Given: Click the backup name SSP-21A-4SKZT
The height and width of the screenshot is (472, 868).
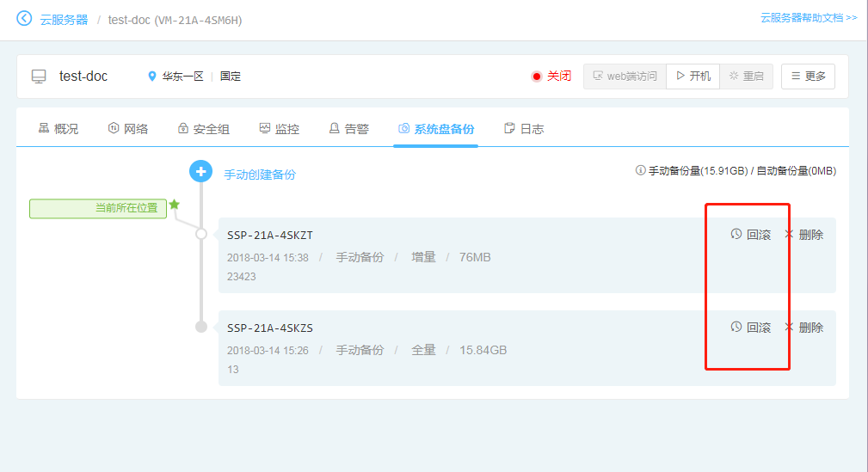Looking at the screenshot, I should 270,236.
